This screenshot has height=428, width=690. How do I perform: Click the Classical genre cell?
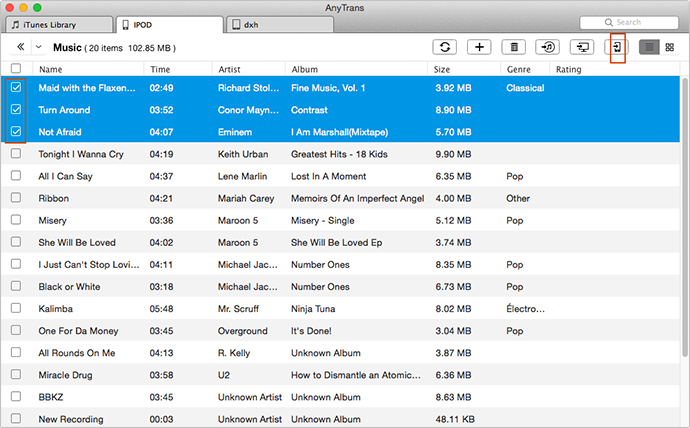525,88
